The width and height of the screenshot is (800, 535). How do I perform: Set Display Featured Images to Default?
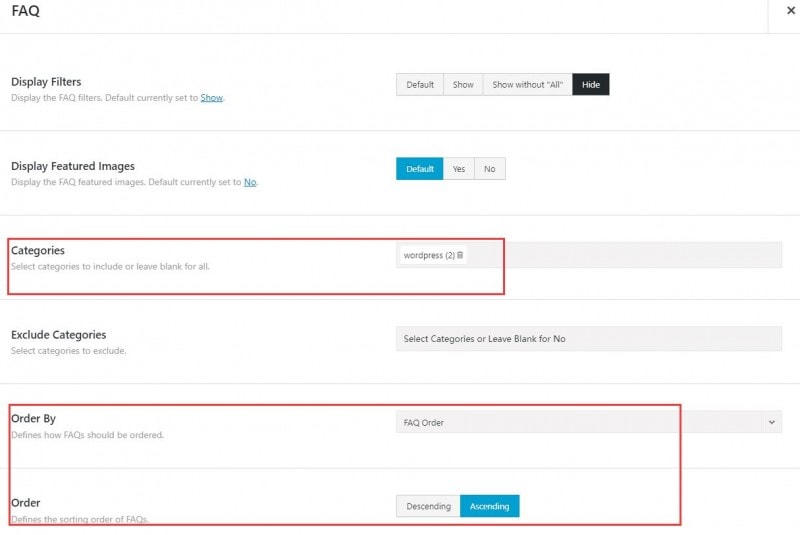tap(420, 169)
